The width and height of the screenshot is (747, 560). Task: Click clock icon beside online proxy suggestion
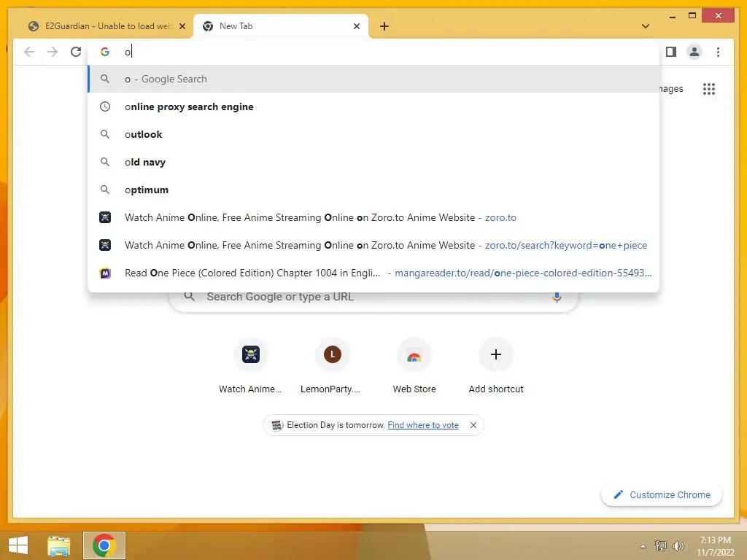(105, 106)
